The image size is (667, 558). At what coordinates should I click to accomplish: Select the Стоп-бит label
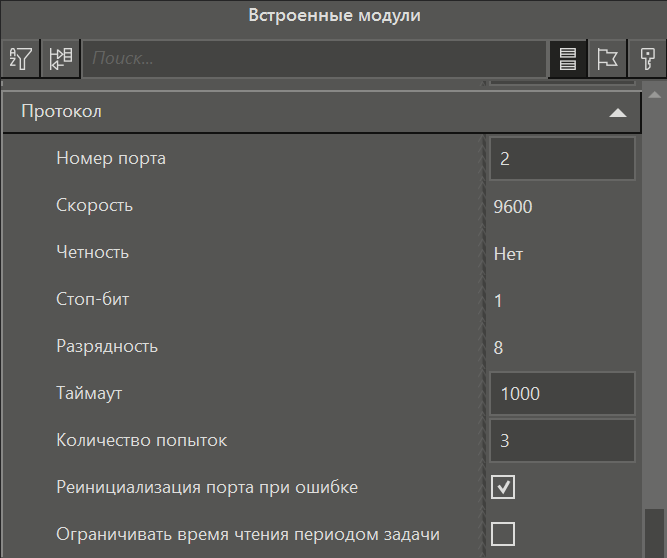pyautogui.click(x=92, y=299)
